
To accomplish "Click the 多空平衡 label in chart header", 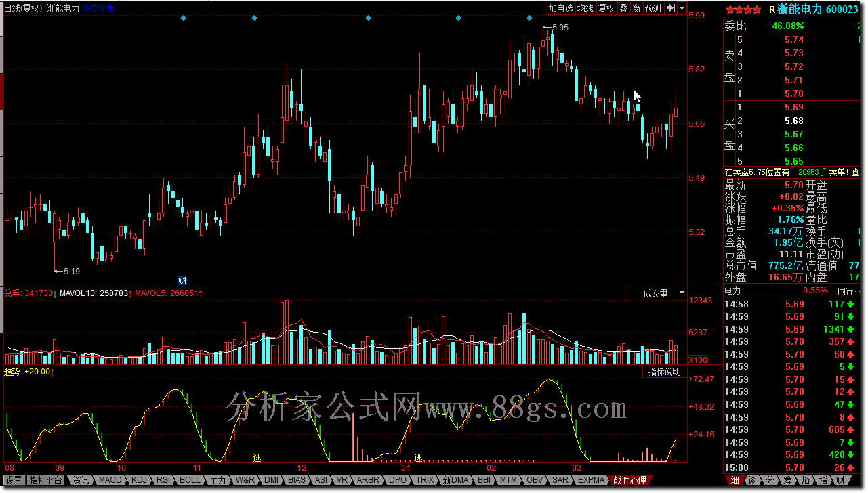I will (x=99, y=8).
